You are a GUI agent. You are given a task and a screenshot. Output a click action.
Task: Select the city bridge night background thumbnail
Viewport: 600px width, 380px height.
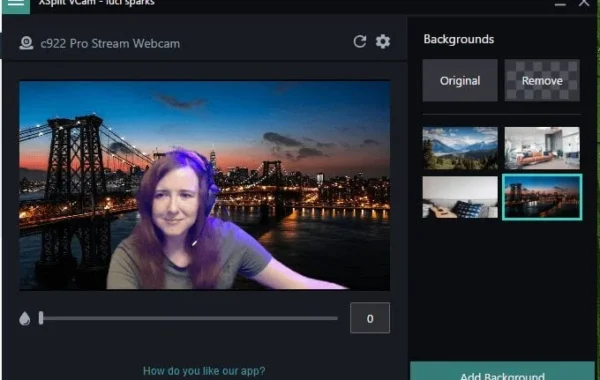pyautogui.click(x=542, y=197)
